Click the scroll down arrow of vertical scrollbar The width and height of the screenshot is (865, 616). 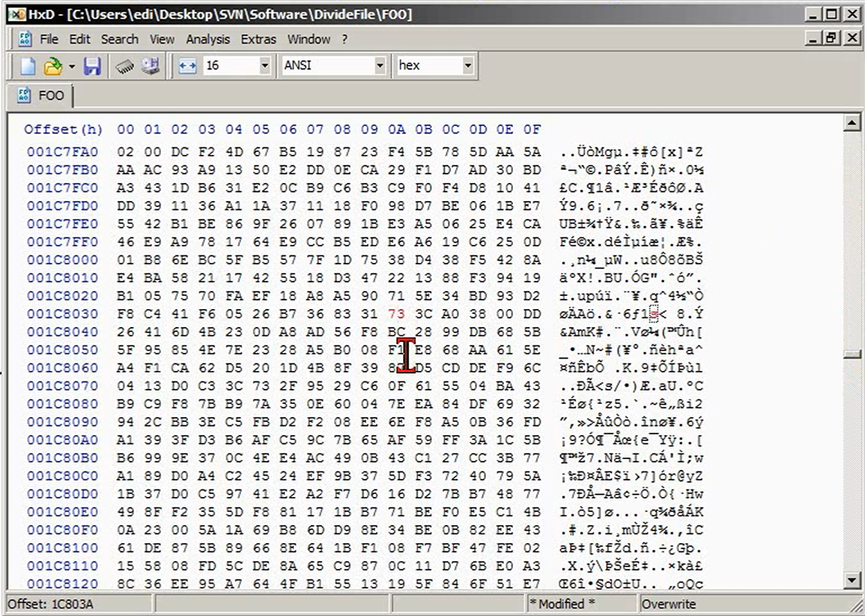pos(852,581)
